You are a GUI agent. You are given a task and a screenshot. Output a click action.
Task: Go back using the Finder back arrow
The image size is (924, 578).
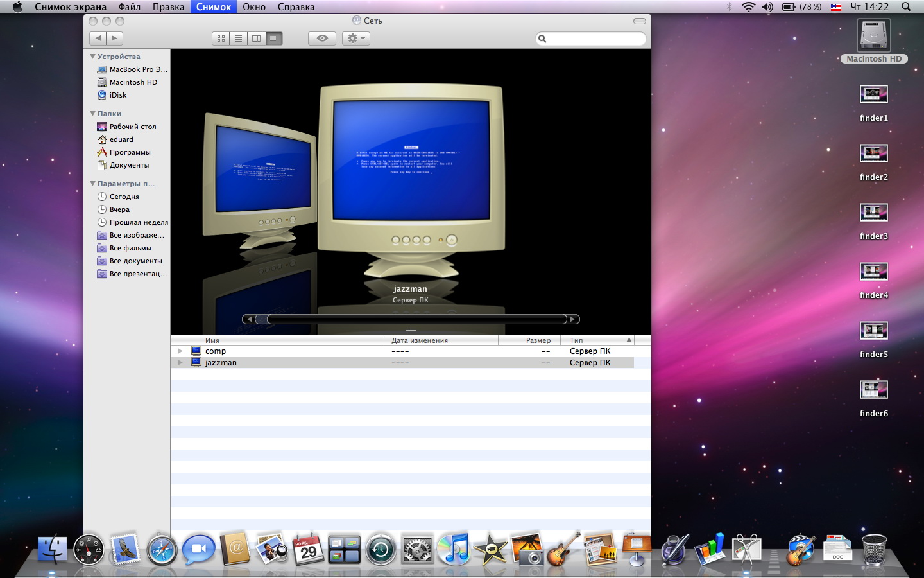coord(98,39)
